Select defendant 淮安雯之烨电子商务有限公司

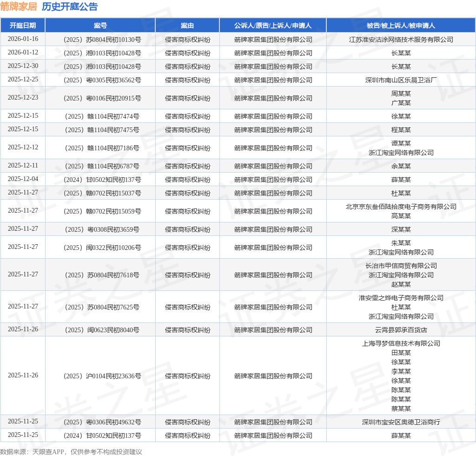coord(401,298)
